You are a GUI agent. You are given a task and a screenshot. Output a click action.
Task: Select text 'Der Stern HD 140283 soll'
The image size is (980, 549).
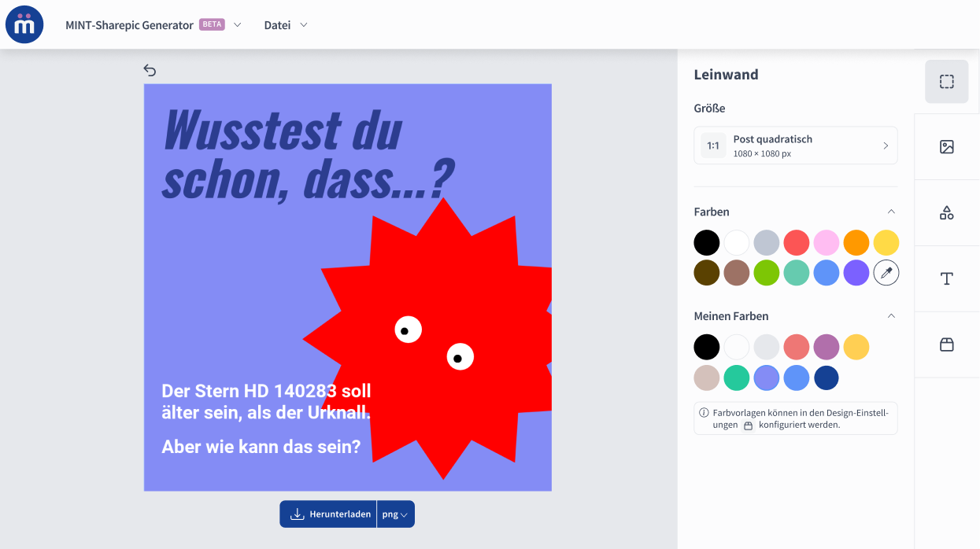pyautogui.click(x=266, y=391)
